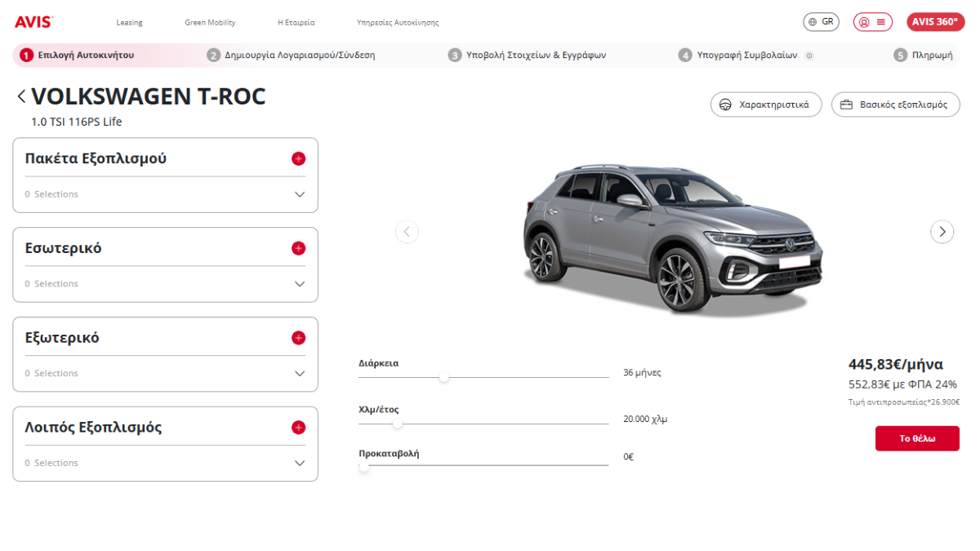Click the 445,83€/μήνα price text

(x=896, y=364)
